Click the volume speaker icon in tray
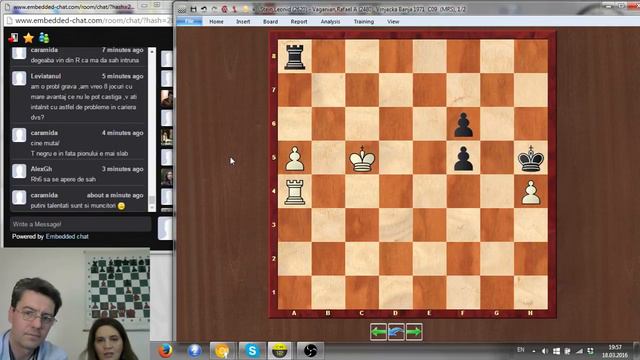Viewport: 640px width, 360px height. [544, 351]
